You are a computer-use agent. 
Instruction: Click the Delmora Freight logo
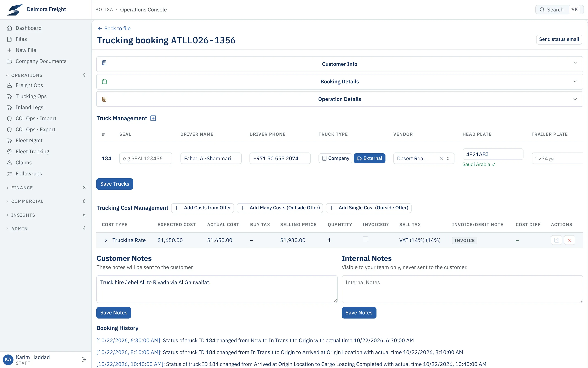pyautogui.click(x=14, y=9)
